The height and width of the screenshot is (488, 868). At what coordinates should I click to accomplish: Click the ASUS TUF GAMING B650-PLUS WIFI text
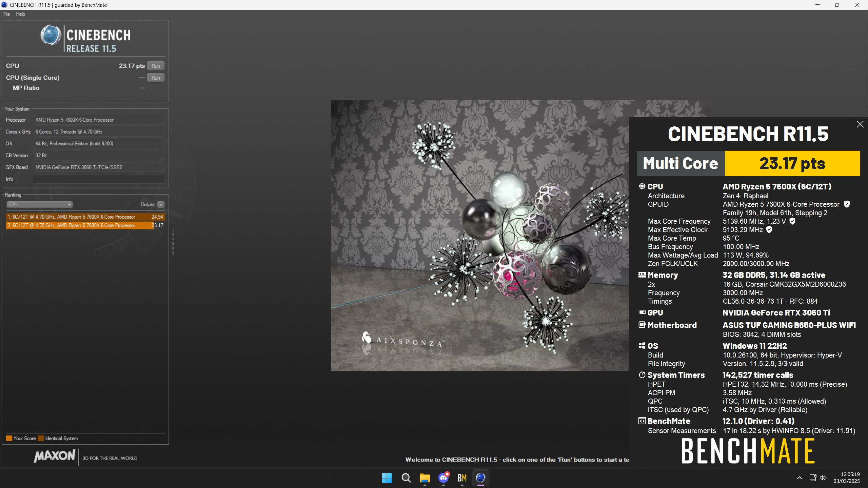click(789, 325)
